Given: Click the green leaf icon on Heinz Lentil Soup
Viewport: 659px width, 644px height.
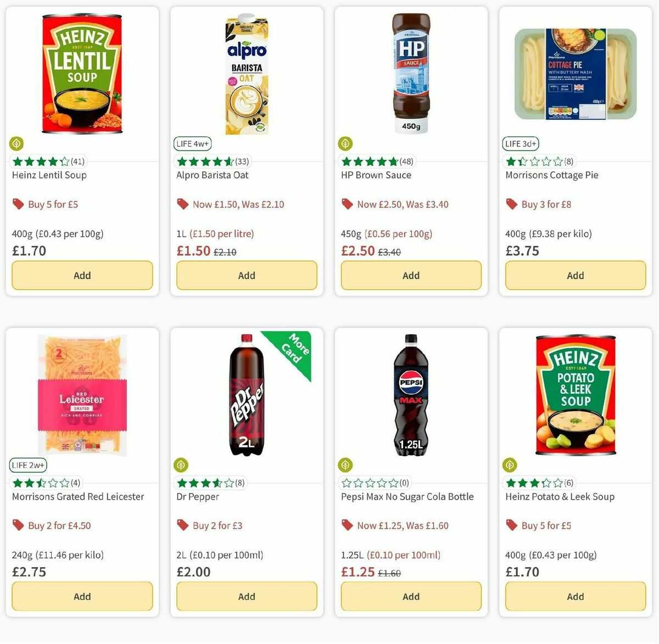Looking at the screenshot, I should point(16,144).
